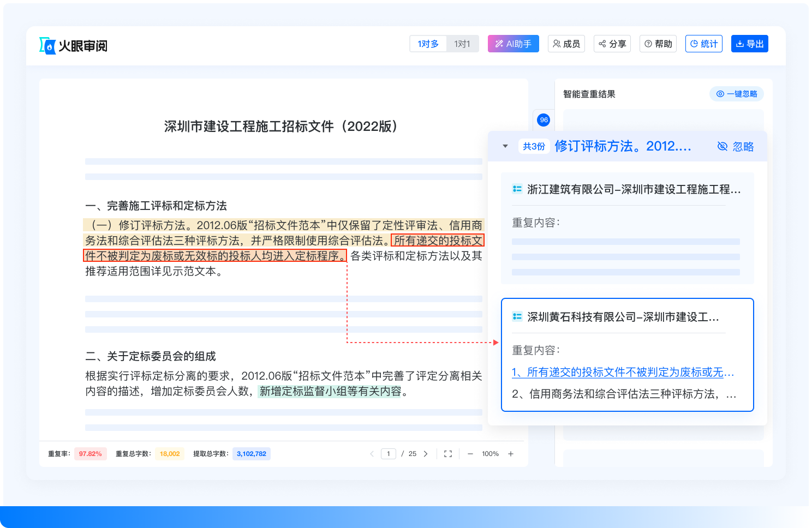Image resolution: width=812 pixels, height=528 pixels.
Task: Click green highlight 新增定标监督小组等有关内容
Action: [330, 391]
